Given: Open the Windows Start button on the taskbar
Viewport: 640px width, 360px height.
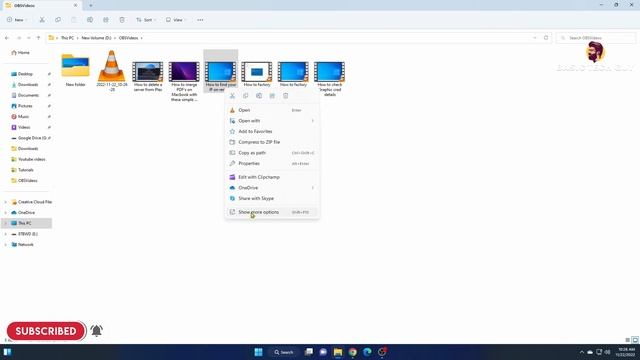Looking at the screenshot, I should tap(258, 352).
